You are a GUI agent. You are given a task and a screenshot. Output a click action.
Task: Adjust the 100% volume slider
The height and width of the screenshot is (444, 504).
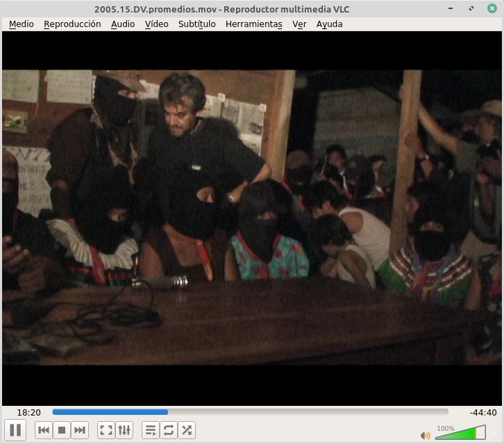click(x=460, y=432)
